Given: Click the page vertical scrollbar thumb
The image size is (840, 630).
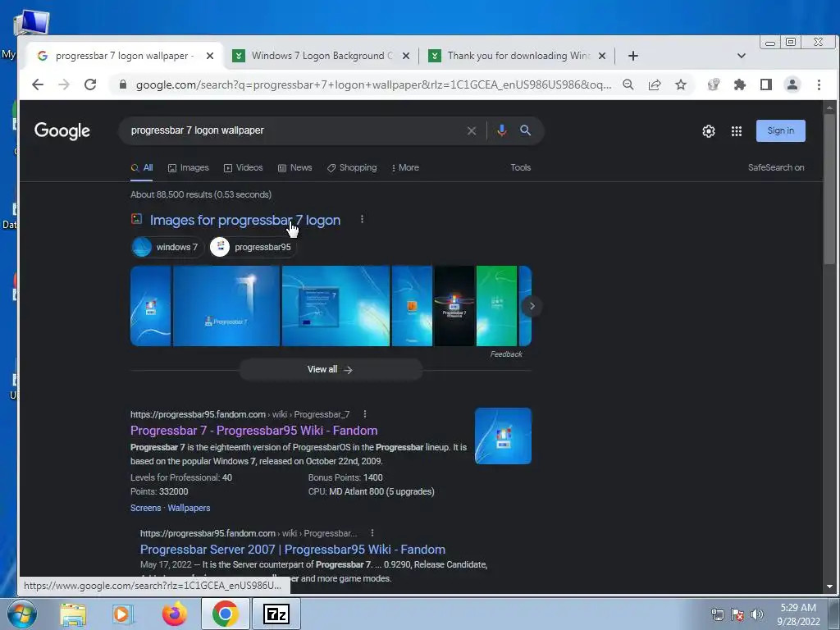Looking at the screenshot, I should pos(830,188).
